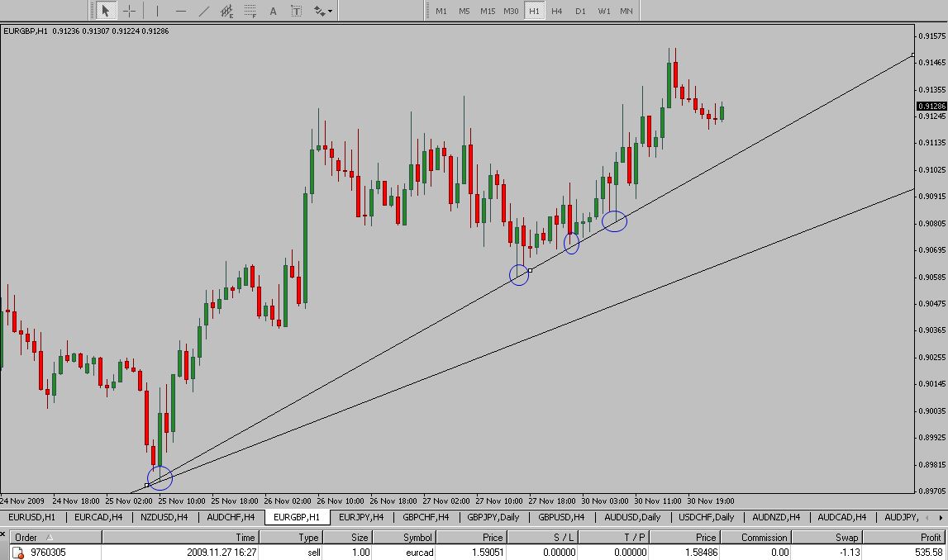Pick the trendline drawing tool
The image size is (948, 560).
coord(204,11)
